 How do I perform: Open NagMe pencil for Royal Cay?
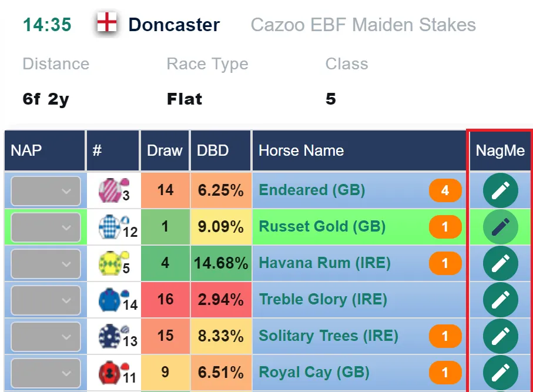(x=500, y=372)
